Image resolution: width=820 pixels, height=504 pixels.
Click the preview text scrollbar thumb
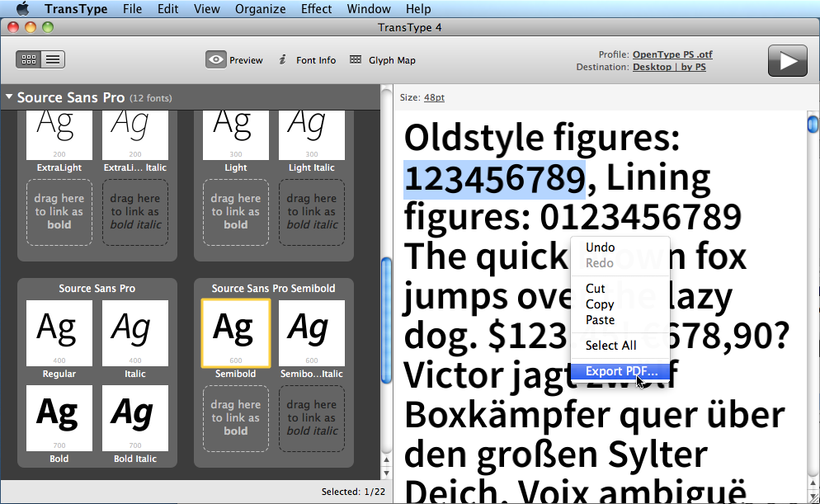point(813,125)
